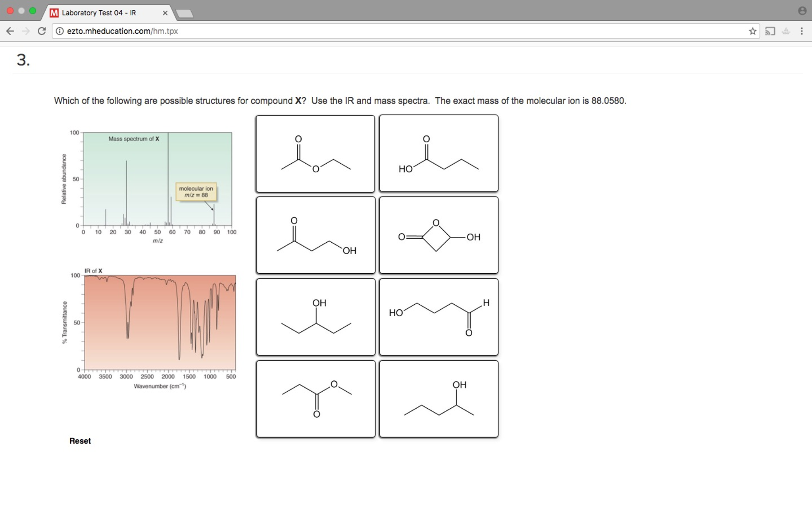Select the butanoic acid structure card
Viewport: 812px width, 508px height.
point(439,154)
